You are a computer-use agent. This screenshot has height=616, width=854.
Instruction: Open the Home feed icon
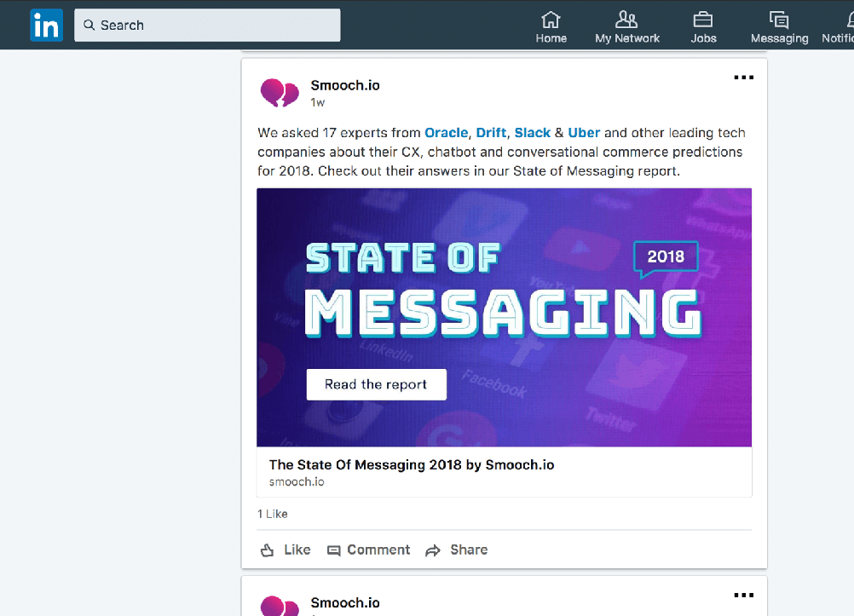(551, 20)
